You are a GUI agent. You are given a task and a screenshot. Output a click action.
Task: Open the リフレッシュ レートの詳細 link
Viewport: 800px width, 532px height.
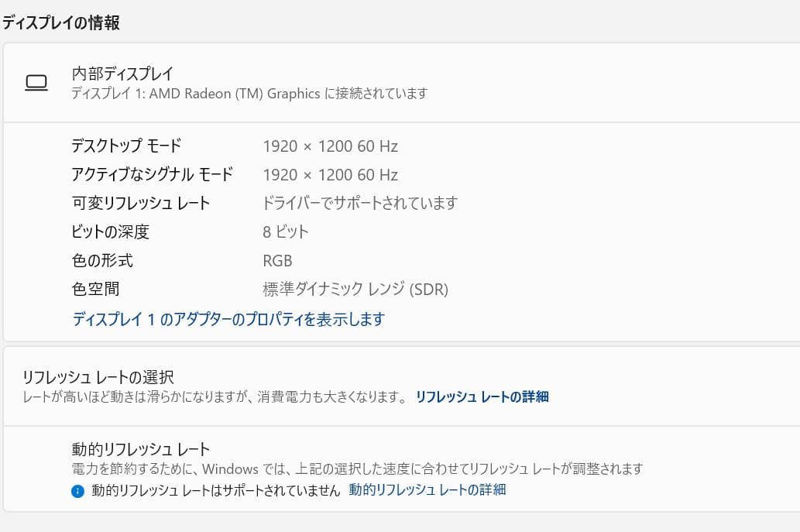[484, 396]
